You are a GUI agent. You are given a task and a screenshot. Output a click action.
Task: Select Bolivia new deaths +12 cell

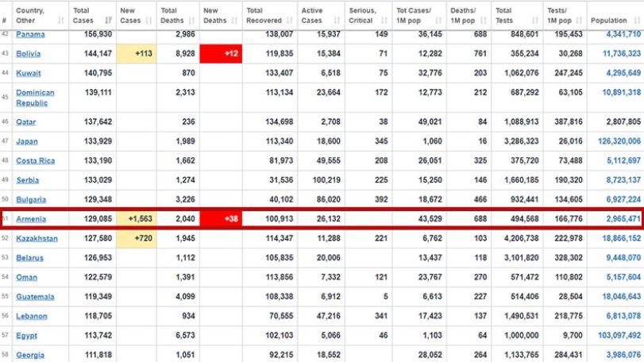coord(221,54)
